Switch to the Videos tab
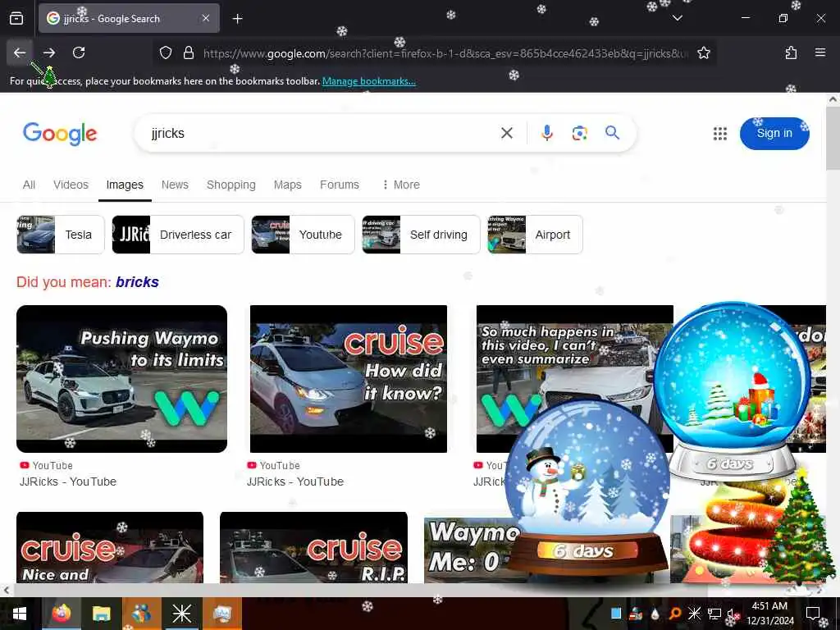The image size is (840, 630). point(71,185)
